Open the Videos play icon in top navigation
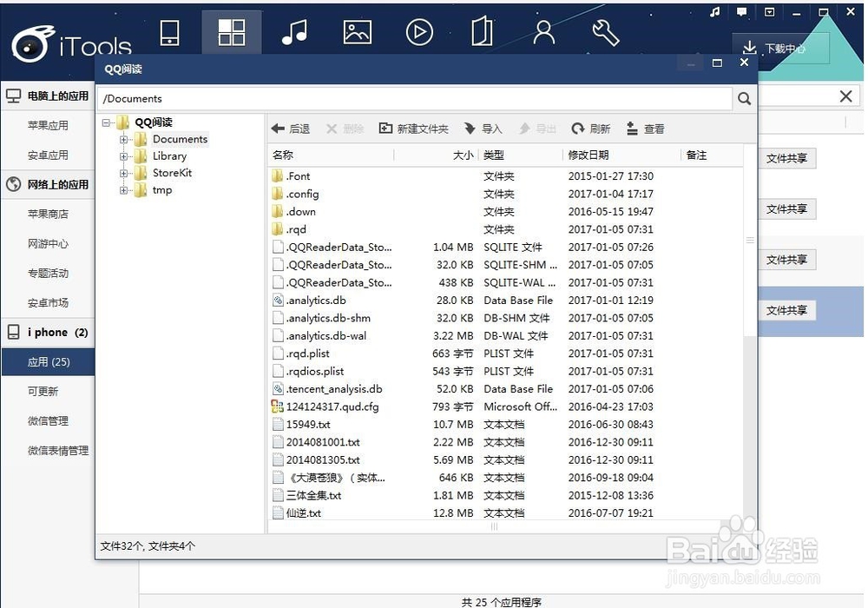The image size is (868, 608). click(x=419, y=32)
